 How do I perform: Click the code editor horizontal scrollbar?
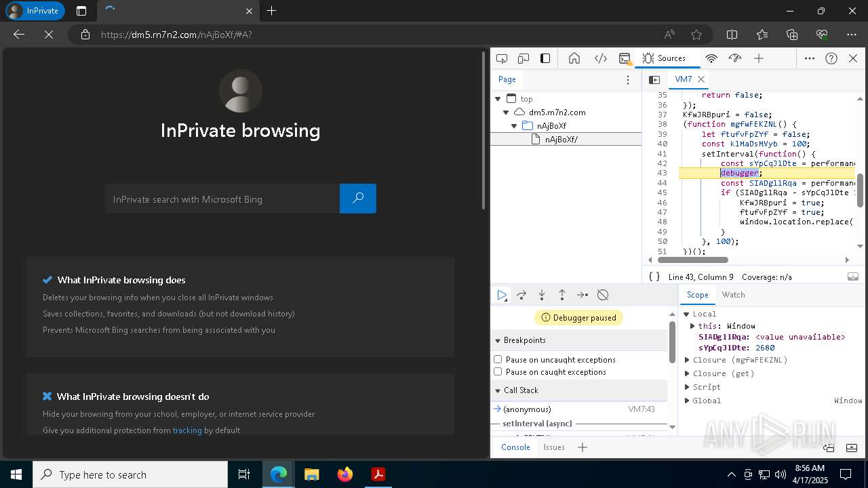point(692,260)
